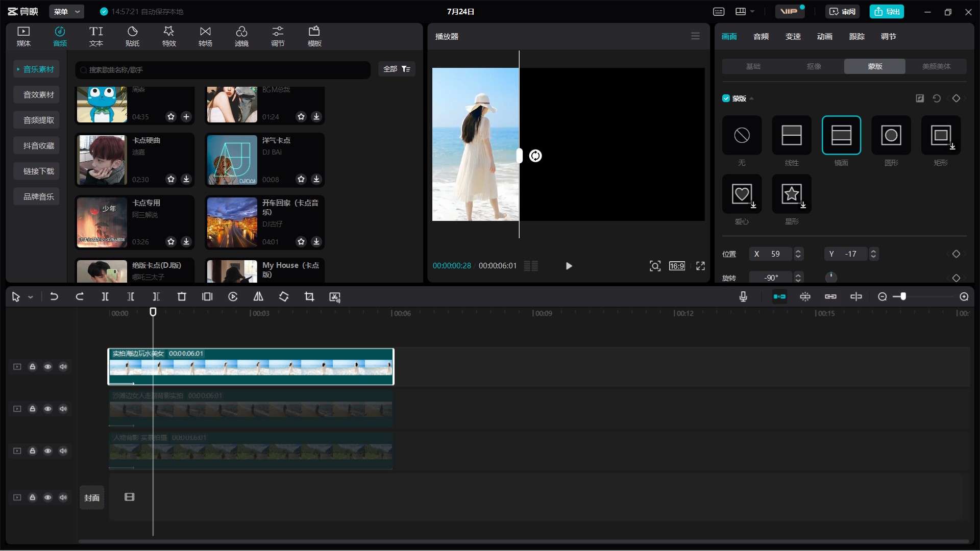980x551 pixels.
Task: Click the undo arrow in timeline toolbar
Action: point(54,296)
